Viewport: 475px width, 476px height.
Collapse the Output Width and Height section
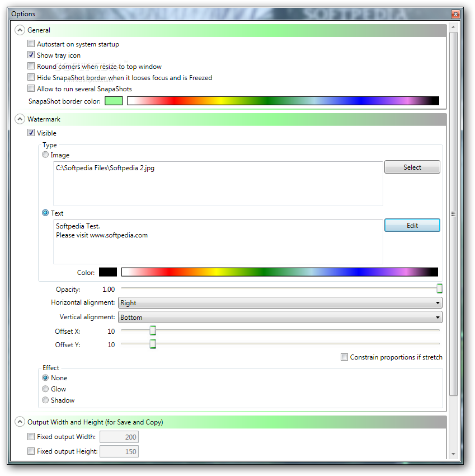(20, 422)
